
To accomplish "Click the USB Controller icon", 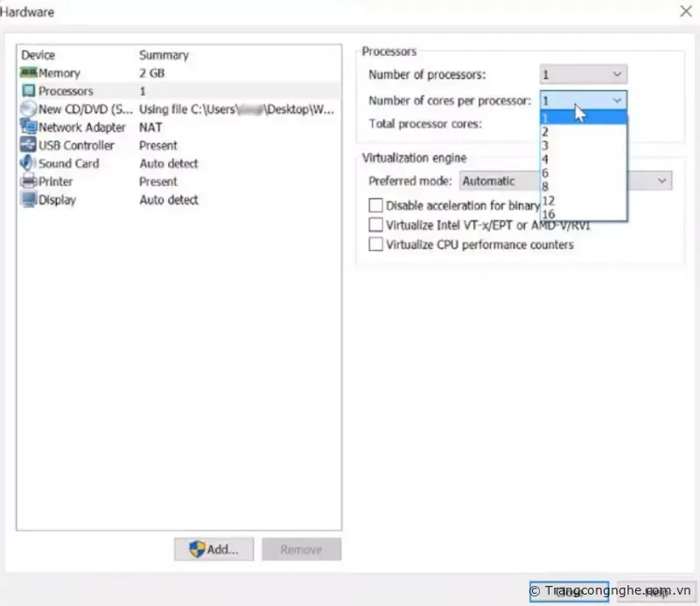I will [28, 145].
